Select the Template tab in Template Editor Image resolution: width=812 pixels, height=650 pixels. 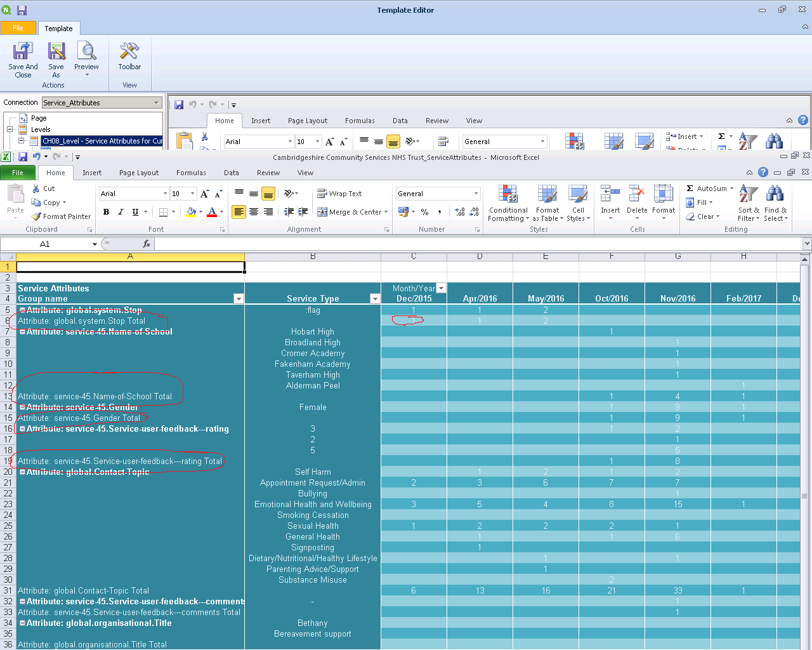tap(59, 29)
